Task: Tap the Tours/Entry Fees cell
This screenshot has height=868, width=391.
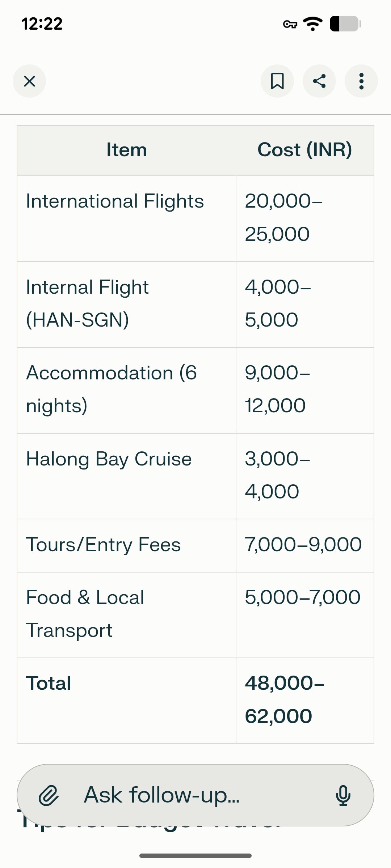Action: pos(104,545)
